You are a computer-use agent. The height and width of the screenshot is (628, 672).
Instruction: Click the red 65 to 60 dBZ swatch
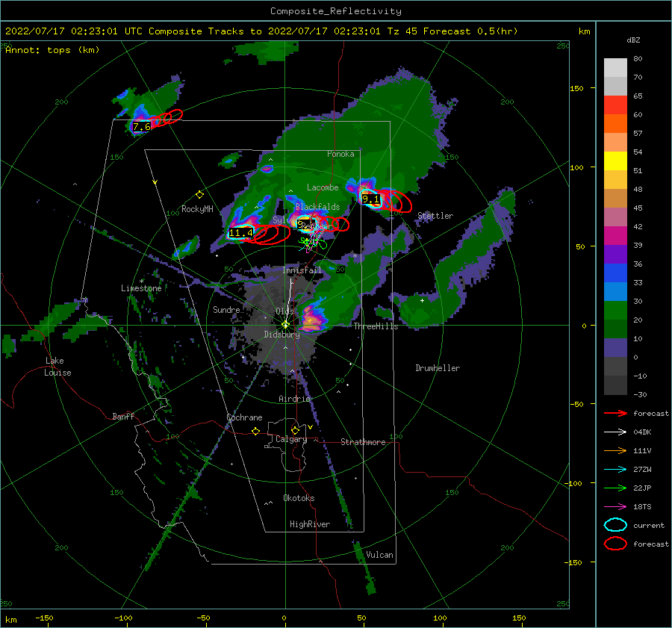point(615,105)
